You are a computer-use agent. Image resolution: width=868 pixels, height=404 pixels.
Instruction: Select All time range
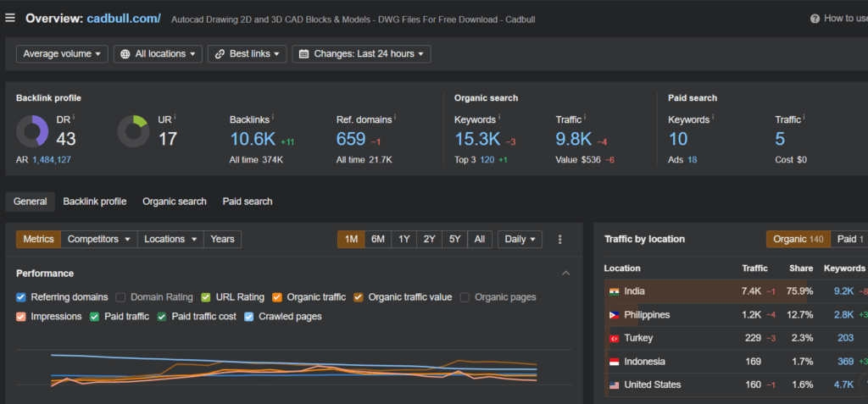[x=480, y=239]
